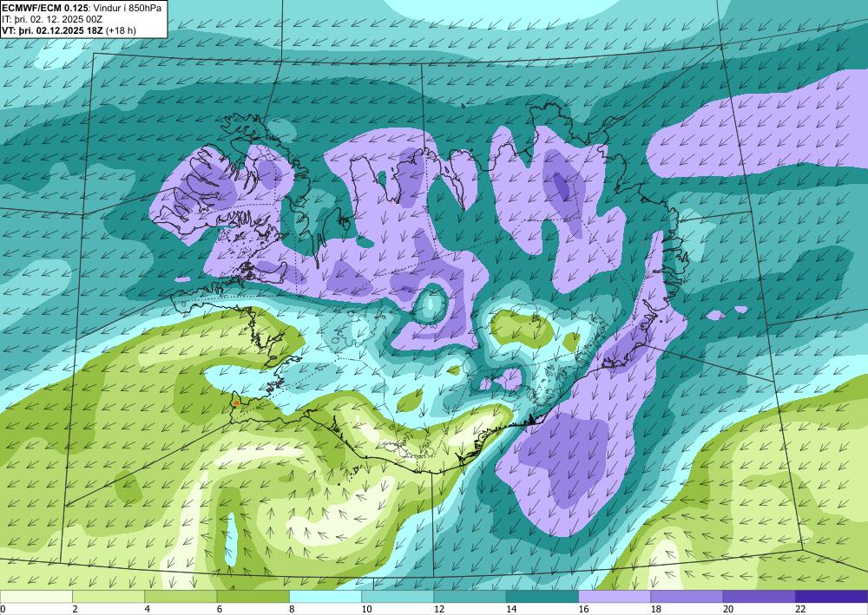Screen dimensions: 868x615
Task: Click legend scale label '18'
Action: tap(656, 609)
